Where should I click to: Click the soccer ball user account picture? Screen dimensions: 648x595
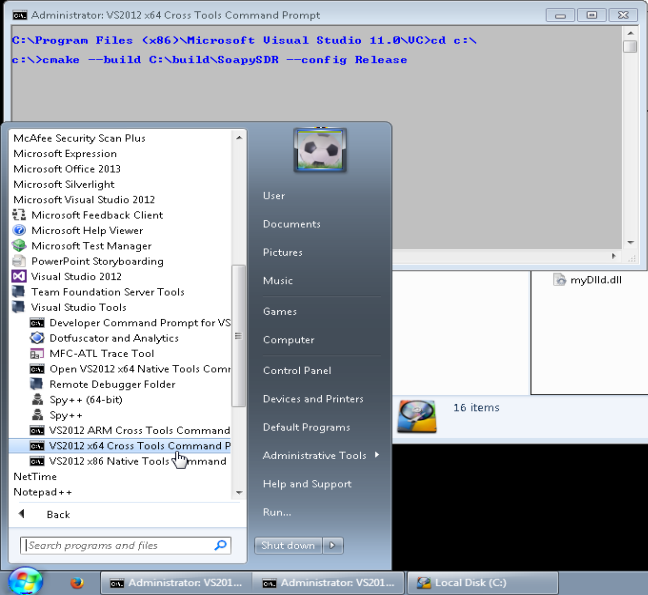pyautogui.click(x=320, y=150)
